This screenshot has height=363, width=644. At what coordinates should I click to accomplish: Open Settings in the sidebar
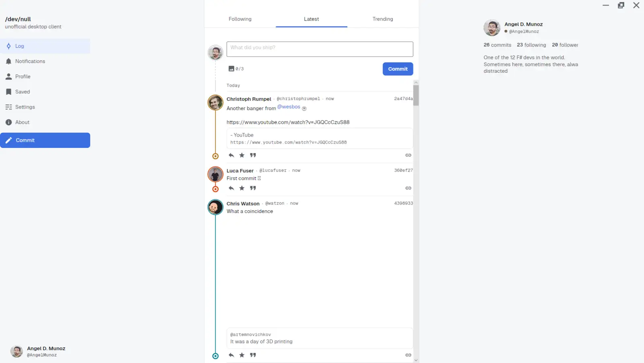pos(45,107)
